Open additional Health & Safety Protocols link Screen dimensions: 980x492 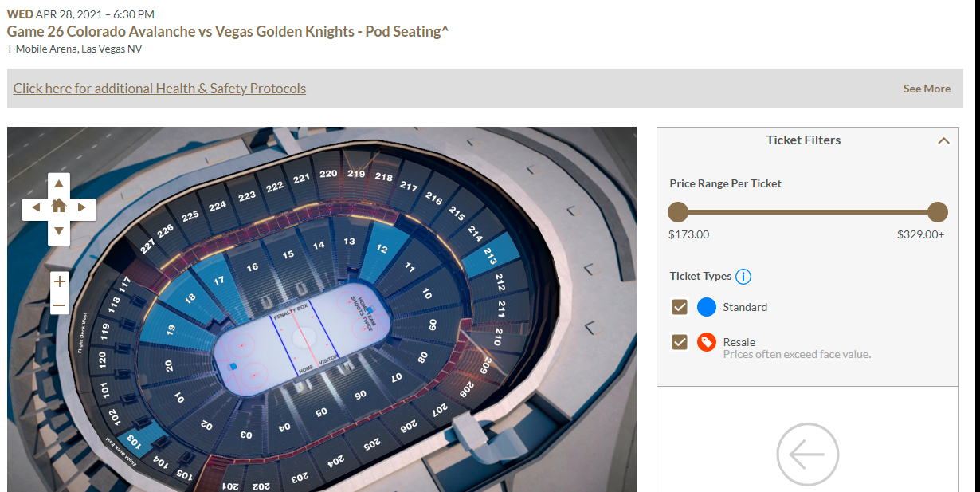[159, 89]
